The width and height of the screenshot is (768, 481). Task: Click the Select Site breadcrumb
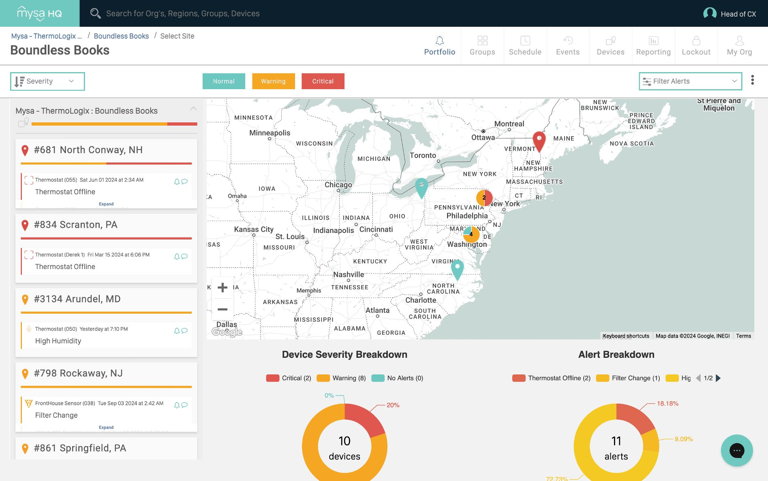coord(177,36)
